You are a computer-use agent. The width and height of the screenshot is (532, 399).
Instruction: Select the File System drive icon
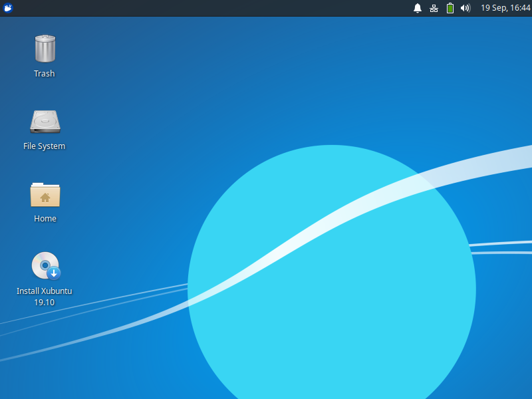pos(45,122)
